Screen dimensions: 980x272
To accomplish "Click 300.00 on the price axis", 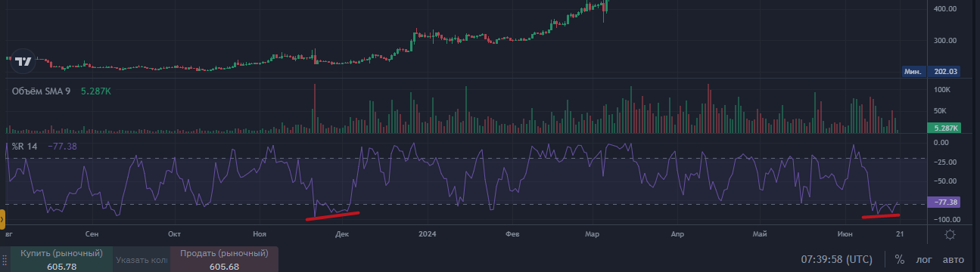I will point(946,41).
